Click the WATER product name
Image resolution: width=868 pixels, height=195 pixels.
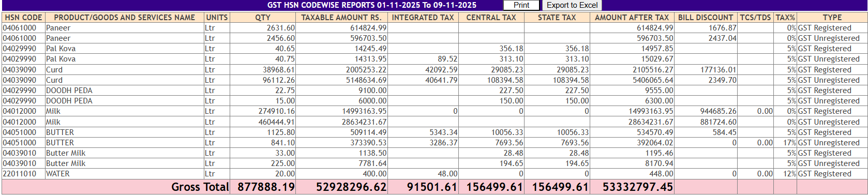[57, 174]
